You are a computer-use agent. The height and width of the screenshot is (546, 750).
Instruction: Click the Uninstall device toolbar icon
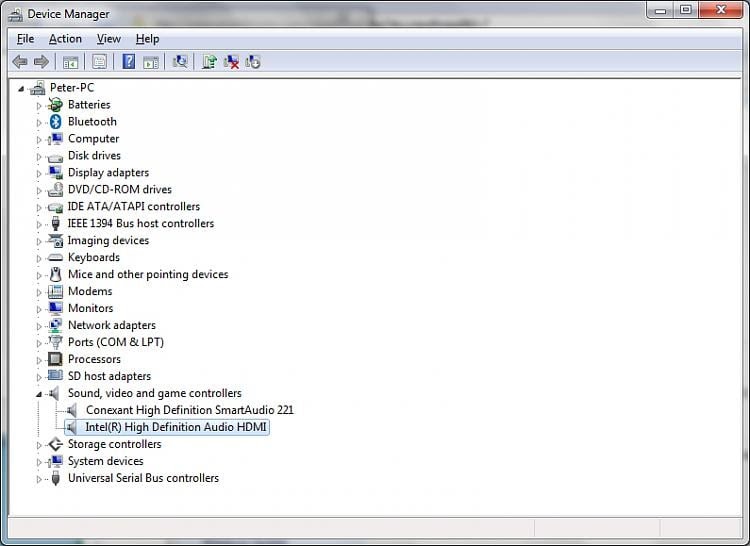click(x=232, y=62)
